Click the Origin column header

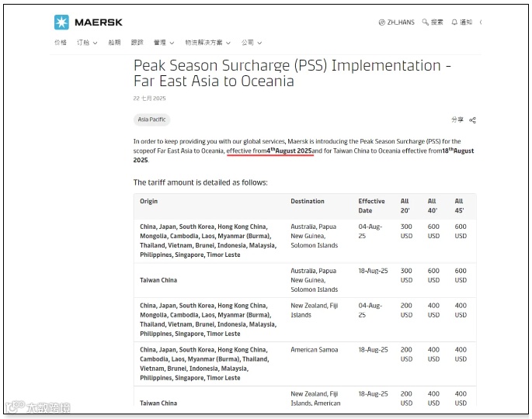pyautogui.click(x=148, y=201)
